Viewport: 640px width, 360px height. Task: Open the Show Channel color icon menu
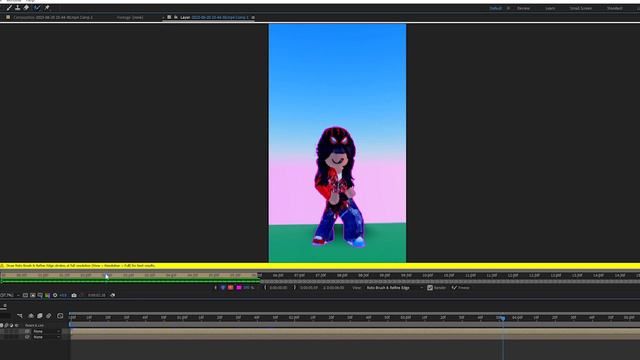(x=47, y=295)
